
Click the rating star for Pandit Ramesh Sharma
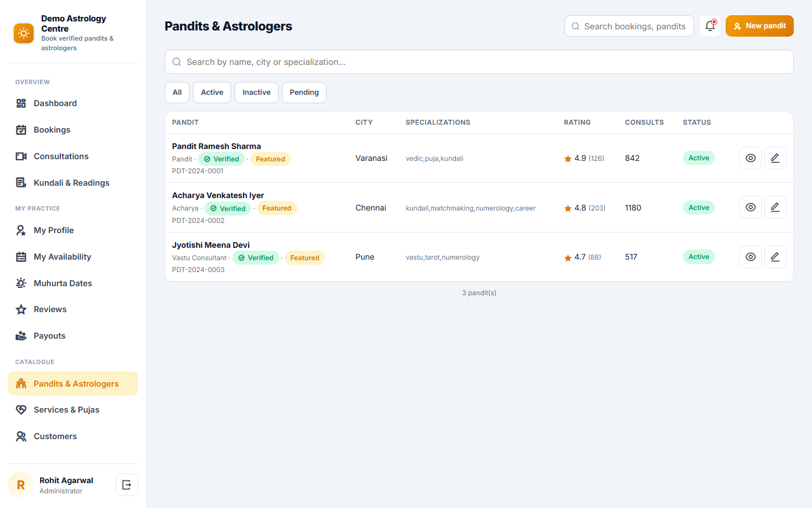[x=568, y=159]
